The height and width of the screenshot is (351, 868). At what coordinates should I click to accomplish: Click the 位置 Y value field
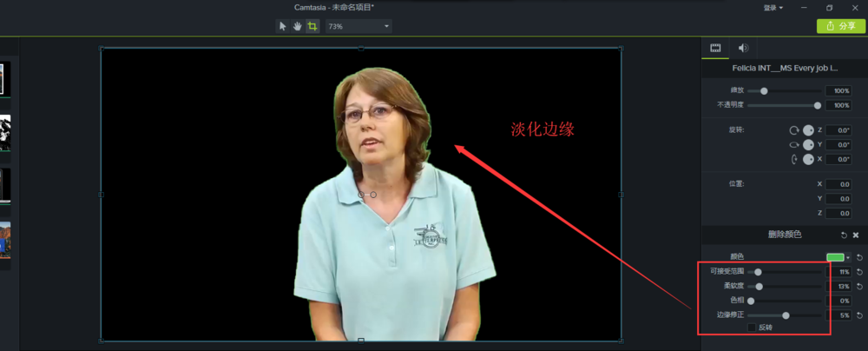point(838,198)
